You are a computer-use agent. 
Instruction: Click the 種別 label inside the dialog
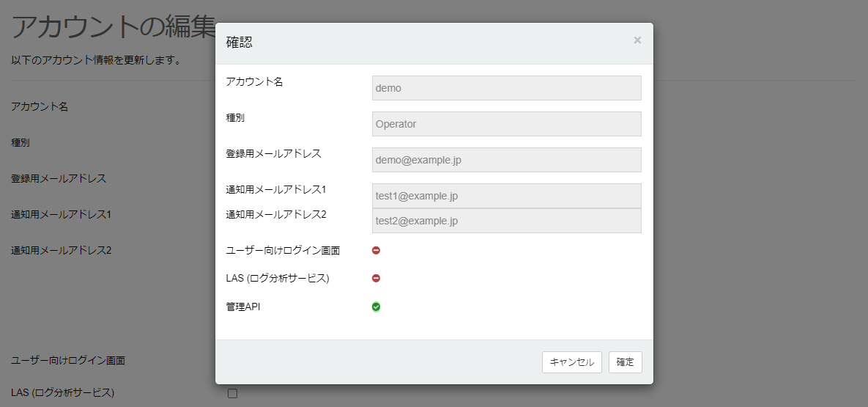tap(235, 117)
